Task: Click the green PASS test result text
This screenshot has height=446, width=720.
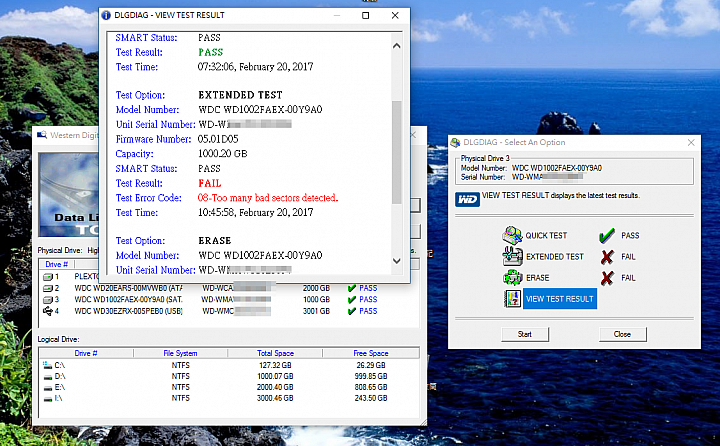Action: (x=211, y=52)
